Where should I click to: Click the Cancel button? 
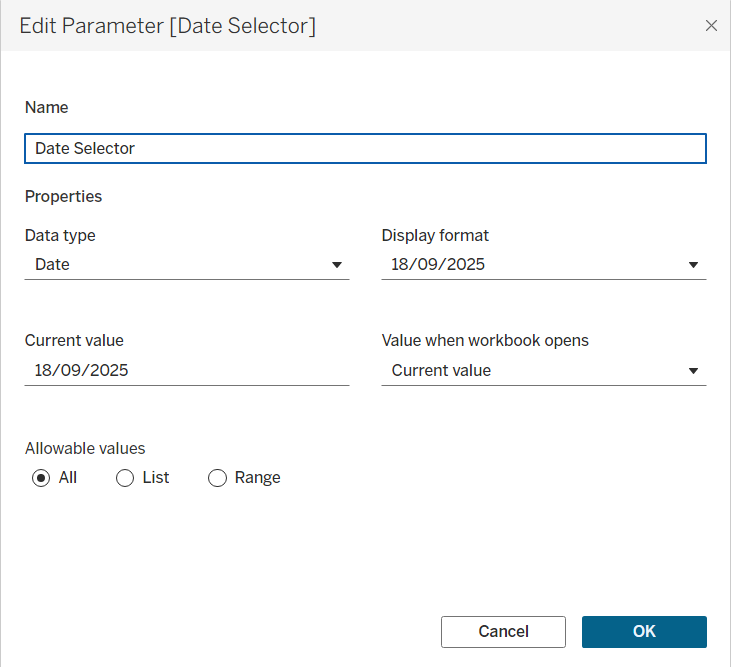pos(503,632)
